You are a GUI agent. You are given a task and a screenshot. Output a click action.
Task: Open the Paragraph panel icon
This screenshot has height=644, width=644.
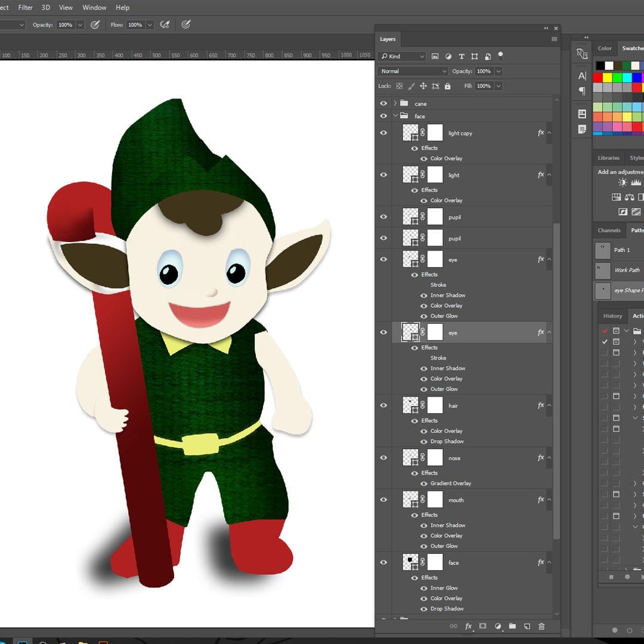(582, 91)
